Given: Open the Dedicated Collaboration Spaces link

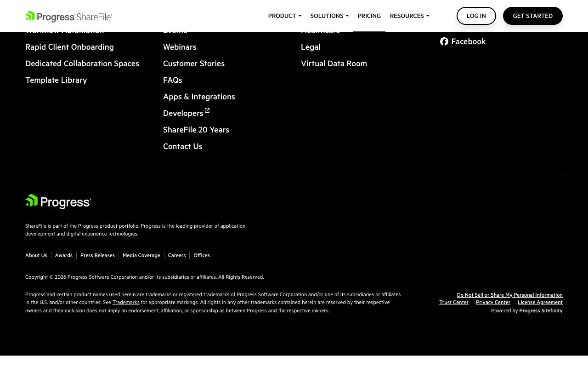Looking at the screenshot, I should tap(82, 63).
